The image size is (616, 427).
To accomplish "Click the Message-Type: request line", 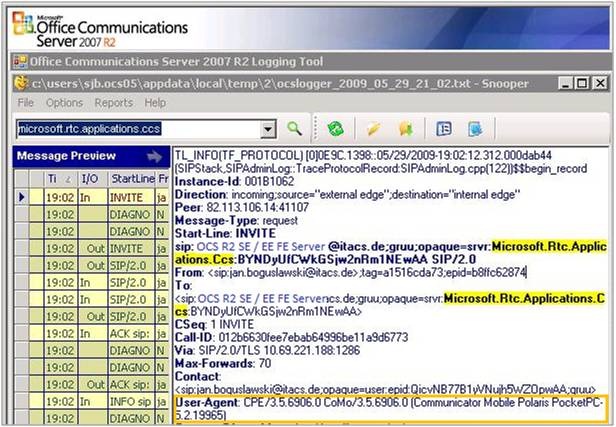I will 236,220.
